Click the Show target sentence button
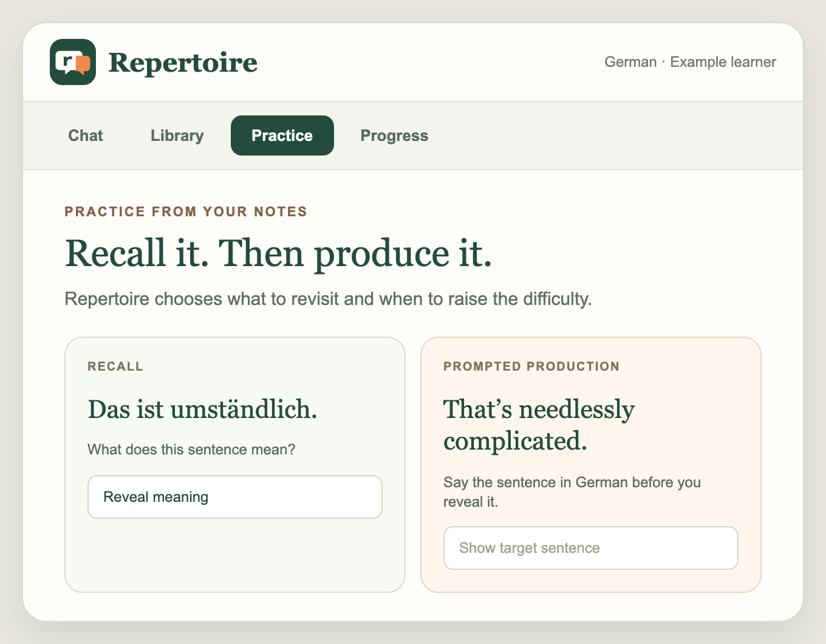This screenshot has width=826, height=644. (x=591, y=548)
